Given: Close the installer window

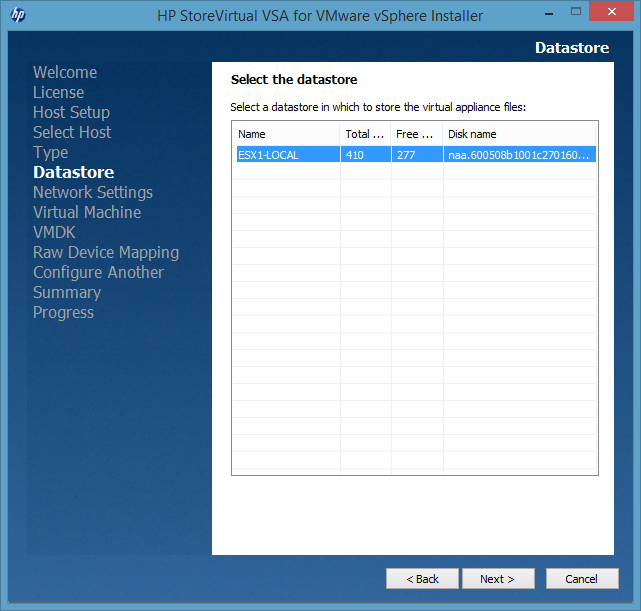Looking at the screenshot, I should (x=612, y=11).
